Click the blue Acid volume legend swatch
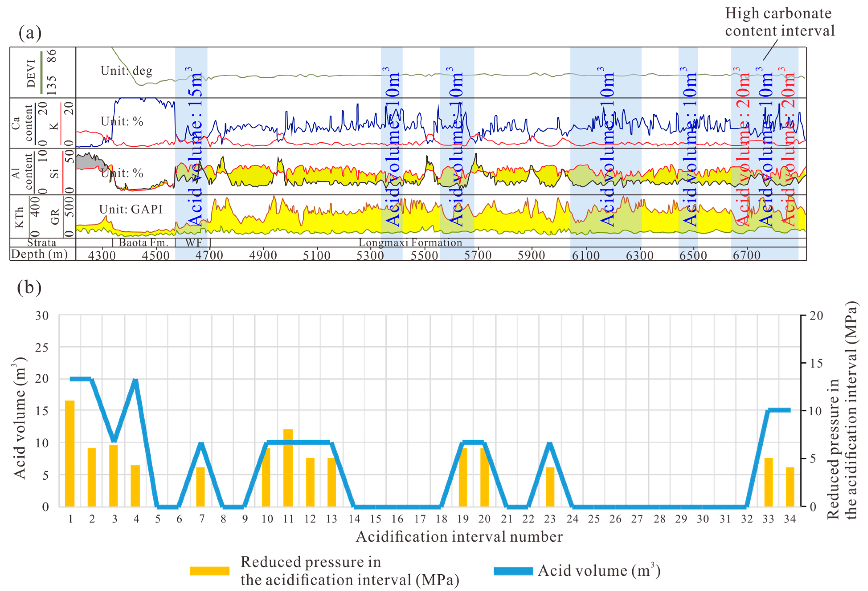 (x=513, y=571)
